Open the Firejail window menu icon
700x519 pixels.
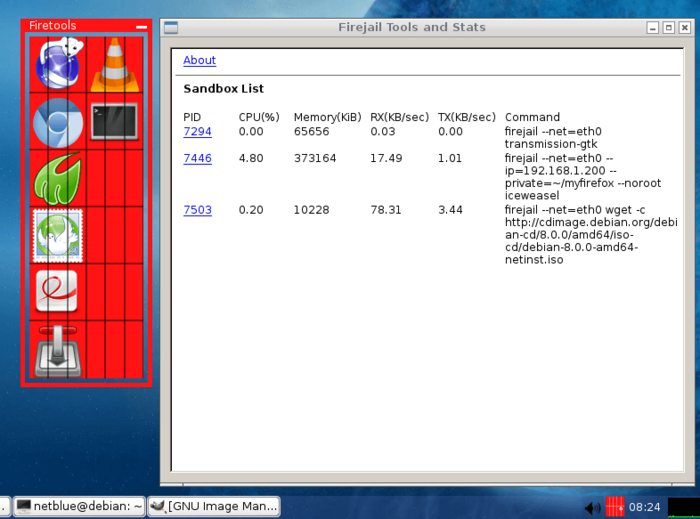(171, 28)
